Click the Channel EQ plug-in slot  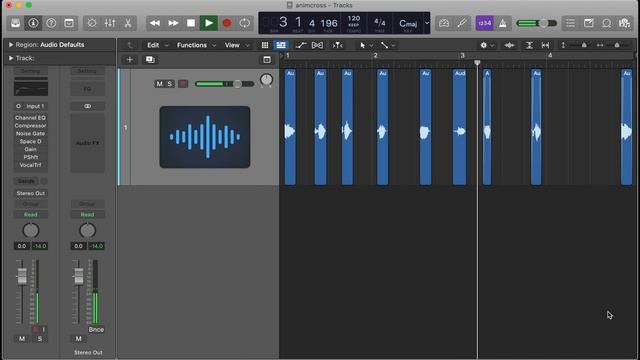coord(31,118)
